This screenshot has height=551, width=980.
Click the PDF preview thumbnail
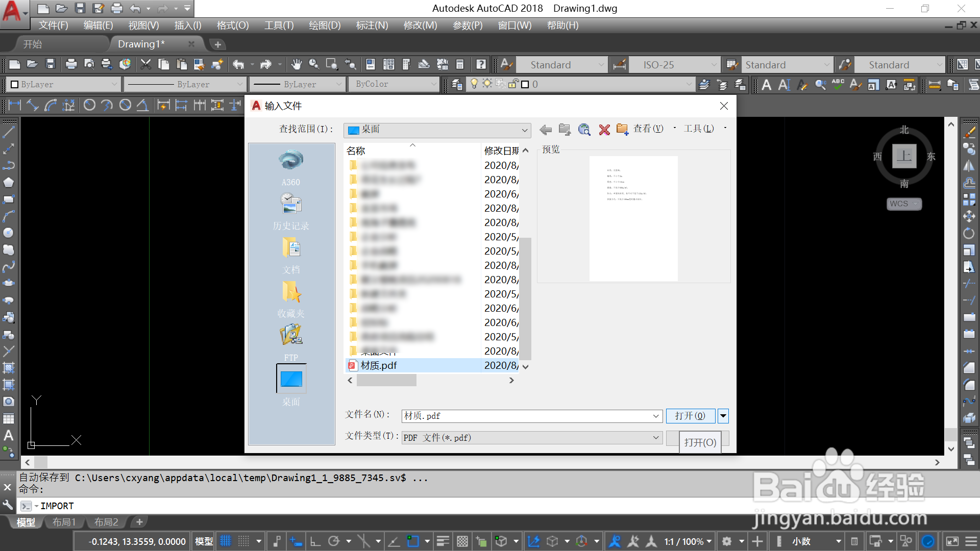pos(633,218)
